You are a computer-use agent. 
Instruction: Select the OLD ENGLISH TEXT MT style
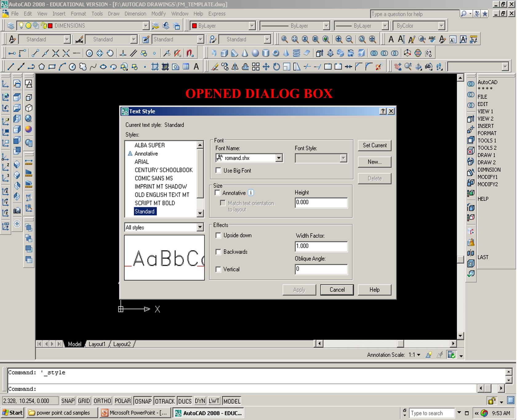[162, 195]
